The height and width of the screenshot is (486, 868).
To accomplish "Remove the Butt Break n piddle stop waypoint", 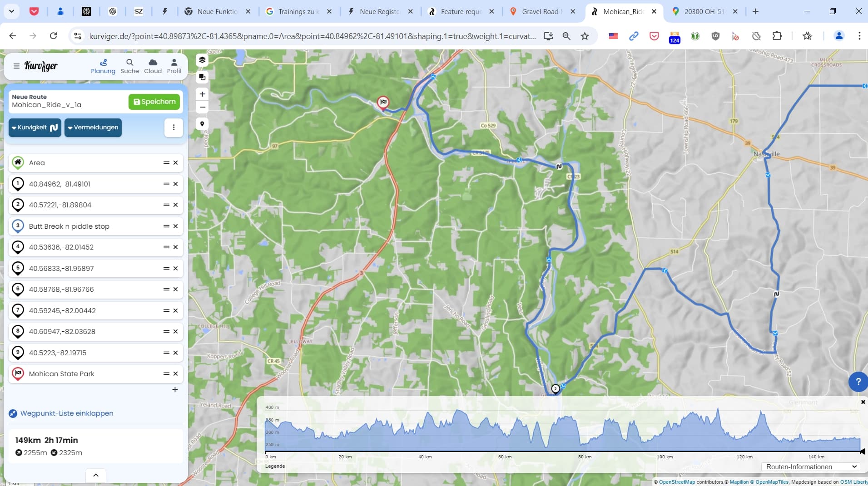I will click(x=176, y=226).
